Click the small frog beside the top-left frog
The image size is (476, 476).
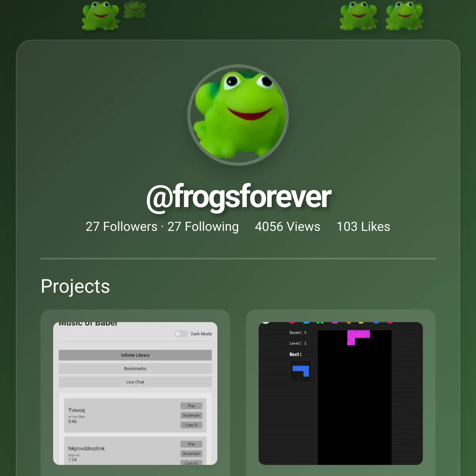[x=135, y=10]
